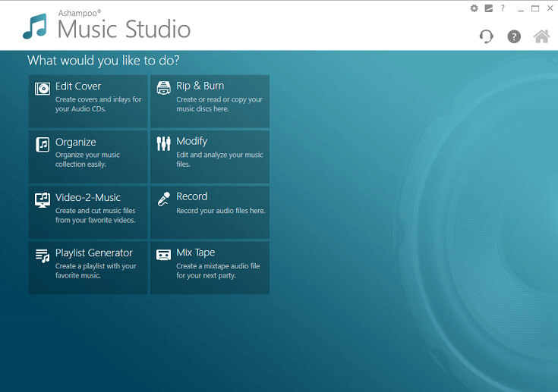This screenshot has height=392, width=558.
Task: Click the Record microphone icon
Action: [164, 199]
